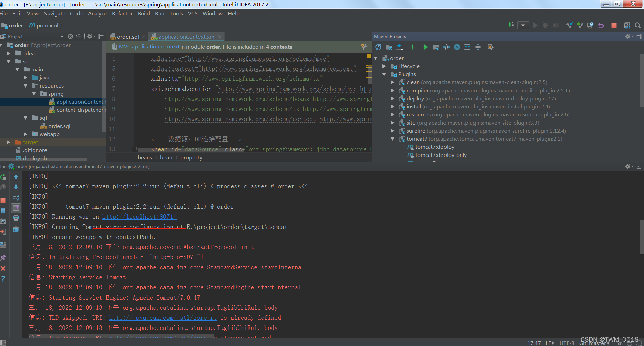Click the bean breadcrumb in editor
This screenshot has height=346, width=644.
tap(166, 158)
